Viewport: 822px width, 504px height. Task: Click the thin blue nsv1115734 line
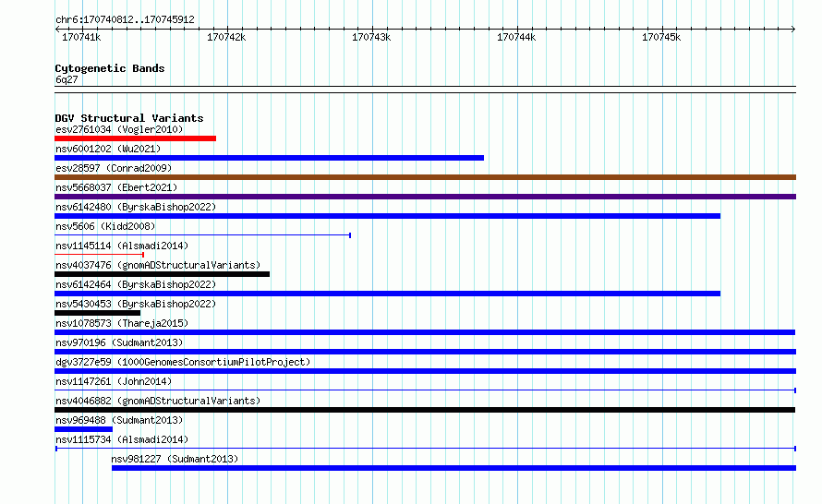click(x=426, y=449)
